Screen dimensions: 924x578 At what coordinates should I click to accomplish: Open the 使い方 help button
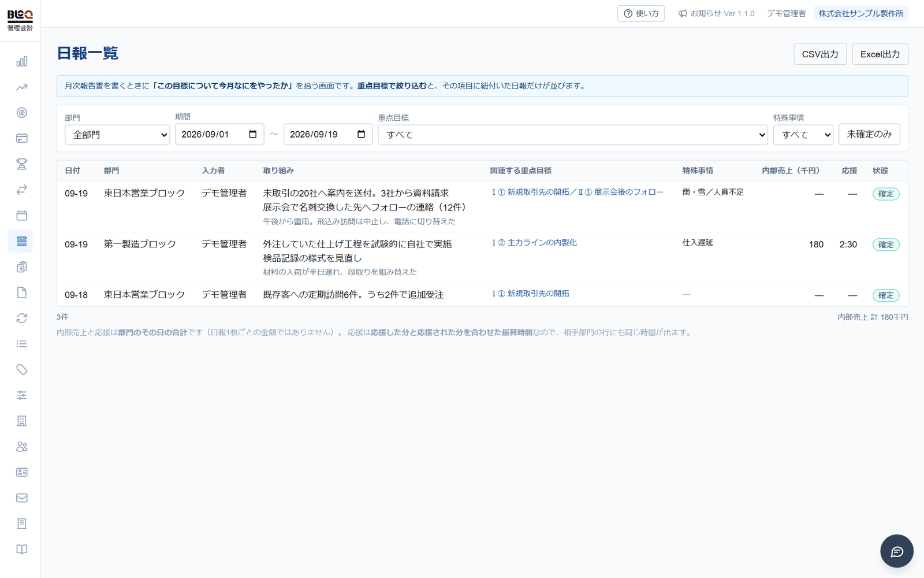[641, 13]
